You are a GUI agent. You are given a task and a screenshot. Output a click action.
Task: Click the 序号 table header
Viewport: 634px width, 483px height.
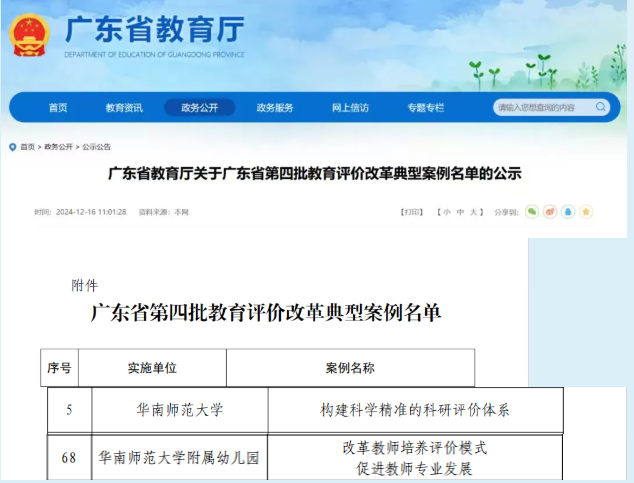59,368
